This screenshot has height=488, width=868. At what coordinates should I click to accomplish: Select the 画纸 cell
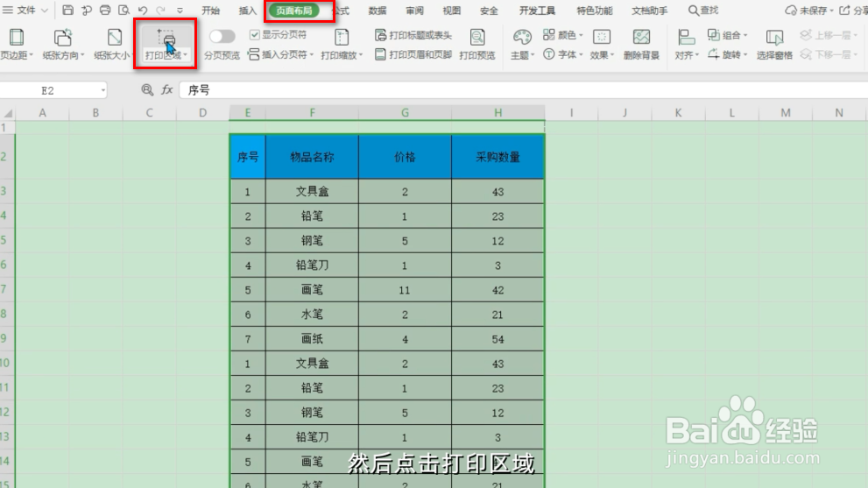tap(312, 339)
